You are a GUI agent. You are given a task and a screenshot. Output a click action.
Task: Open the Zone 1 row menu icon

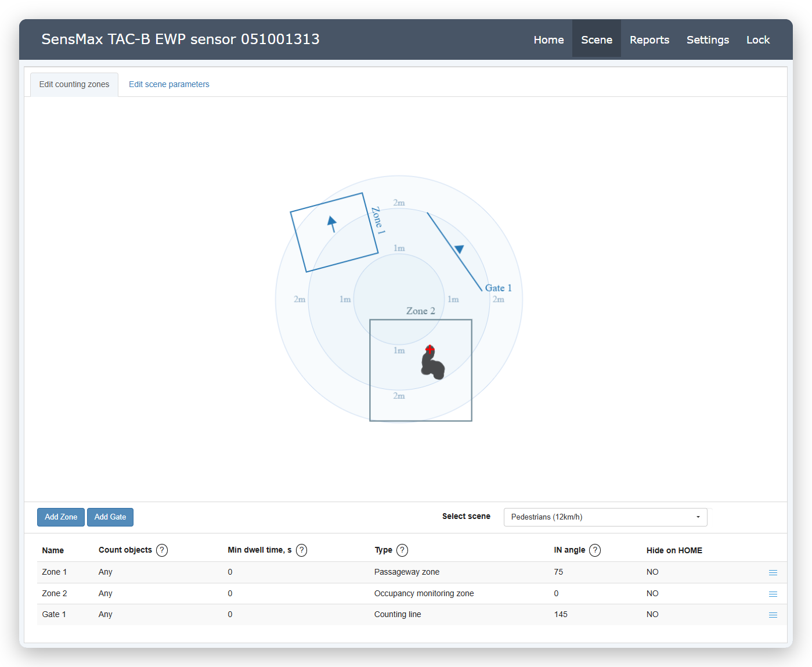pyautogui.click(x=773, y=572)
